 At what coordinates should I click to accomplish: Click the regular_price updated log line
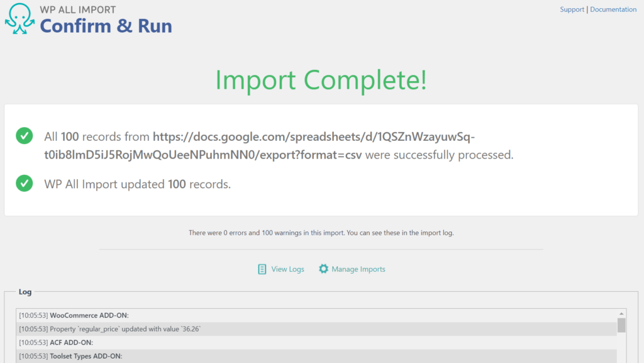tap(316, 329)
